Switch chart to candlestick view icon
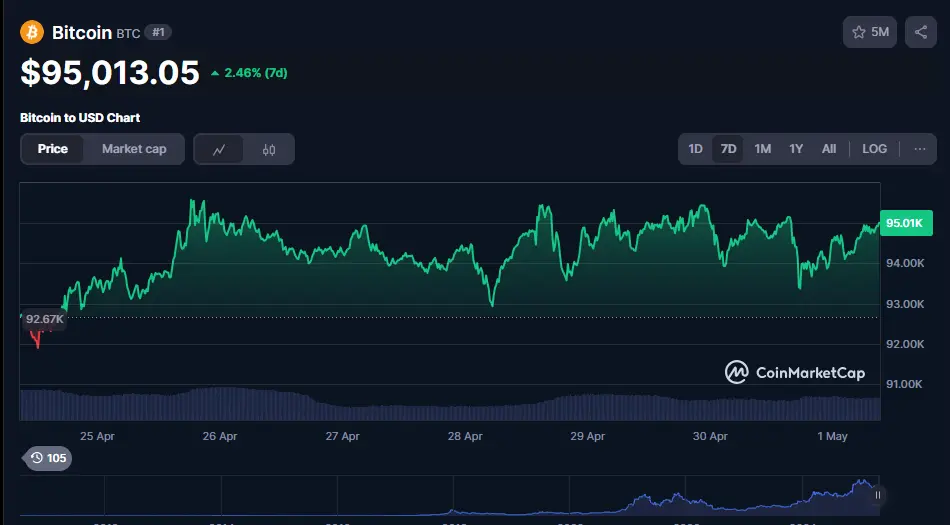Viewport: 950px width, 525px height. tap(269, 149)
